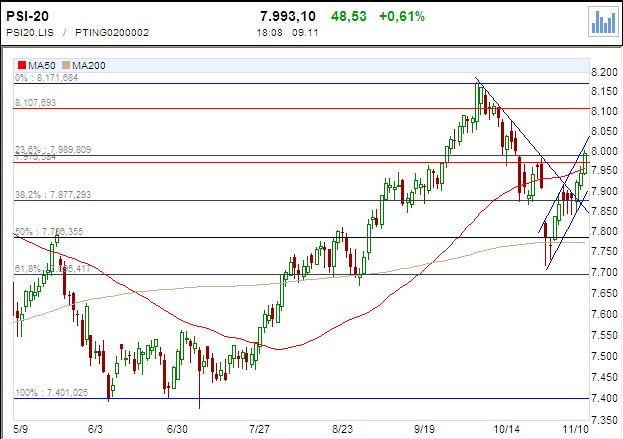The height and width of the screenshot is (439, 623).
Task: Click the PSI20.LIS ticker symbol
Action: tap(30, 33)
